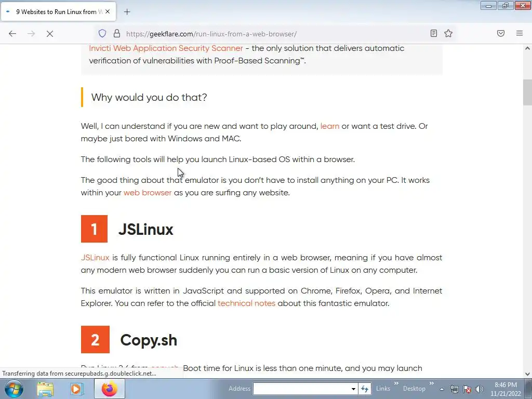Select the 9 Websites to Run Linux tab
This screenshot has height=399, width=532.
(x=58, y=11)
